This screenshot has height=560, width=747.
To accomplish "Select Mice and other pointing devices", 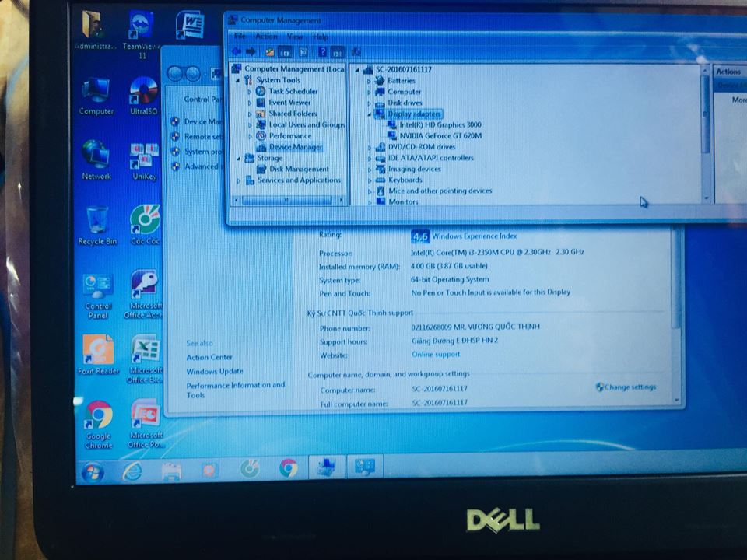I will pyautogui.click(x=440, y=191).
